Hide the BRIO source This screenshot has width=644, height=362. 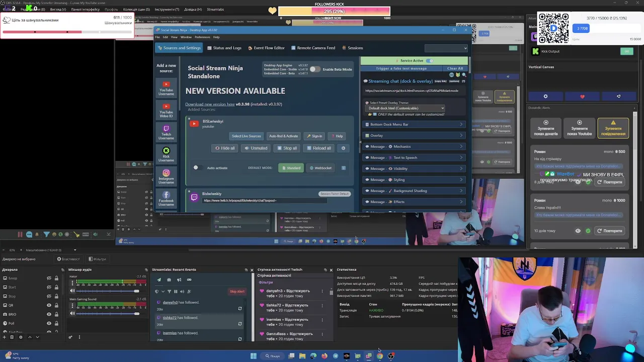pos(49,314)
